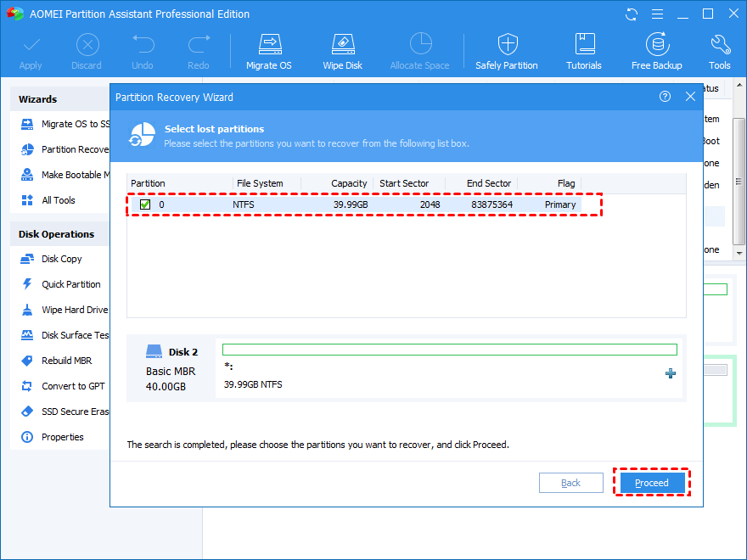Choose Rebuild MBR operation
The width and height of the screenshot is (747, 560).
click(x=56, y=361)
